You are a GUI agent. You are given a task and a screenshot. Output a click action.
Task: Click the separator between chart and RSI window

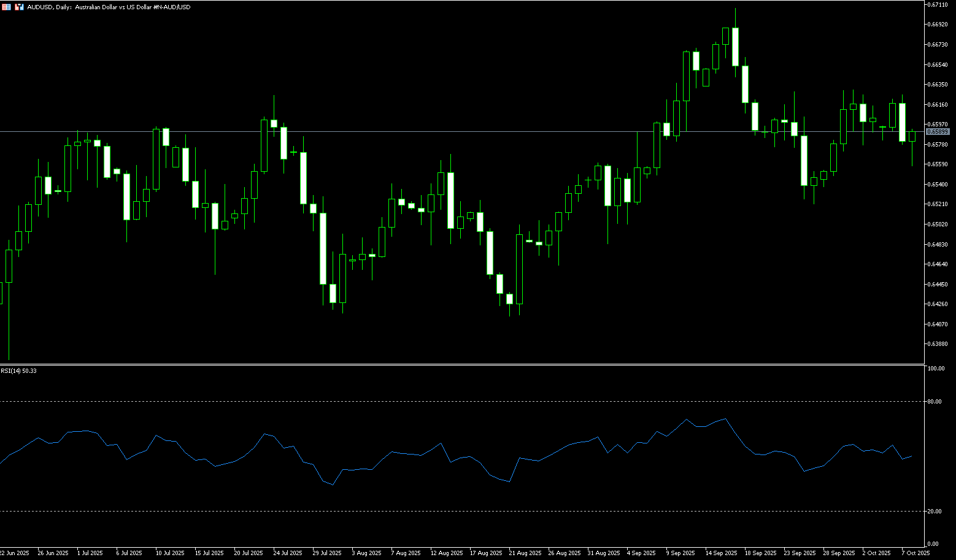coord(460,365)
